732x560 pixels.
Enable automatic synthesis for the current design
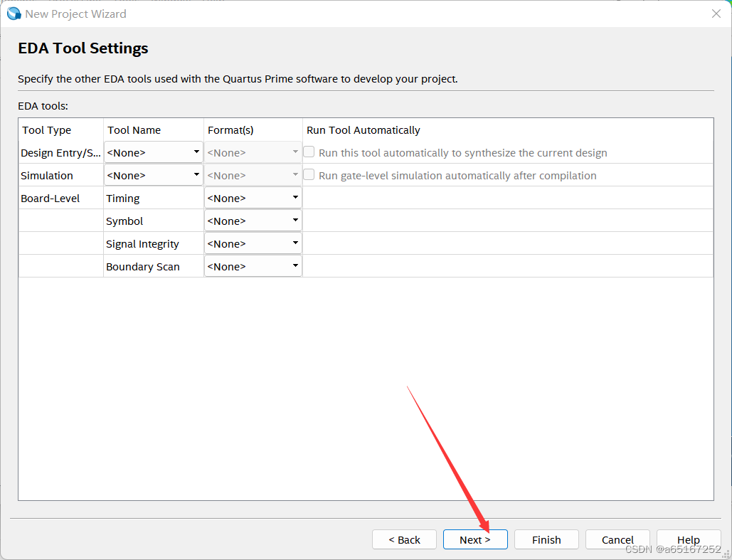click(309, 152)
